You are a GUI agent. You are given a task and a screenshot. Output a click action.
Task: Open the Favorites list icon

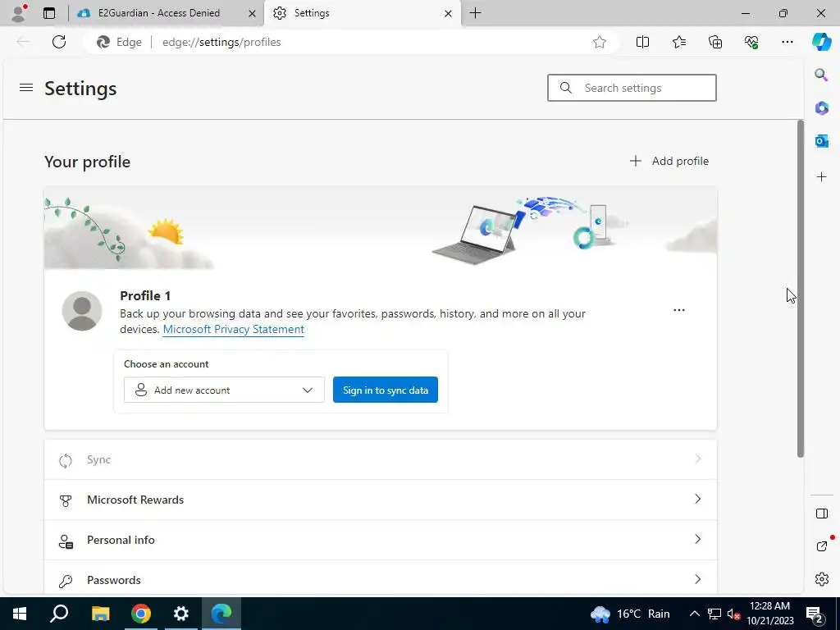pos(678,42)
